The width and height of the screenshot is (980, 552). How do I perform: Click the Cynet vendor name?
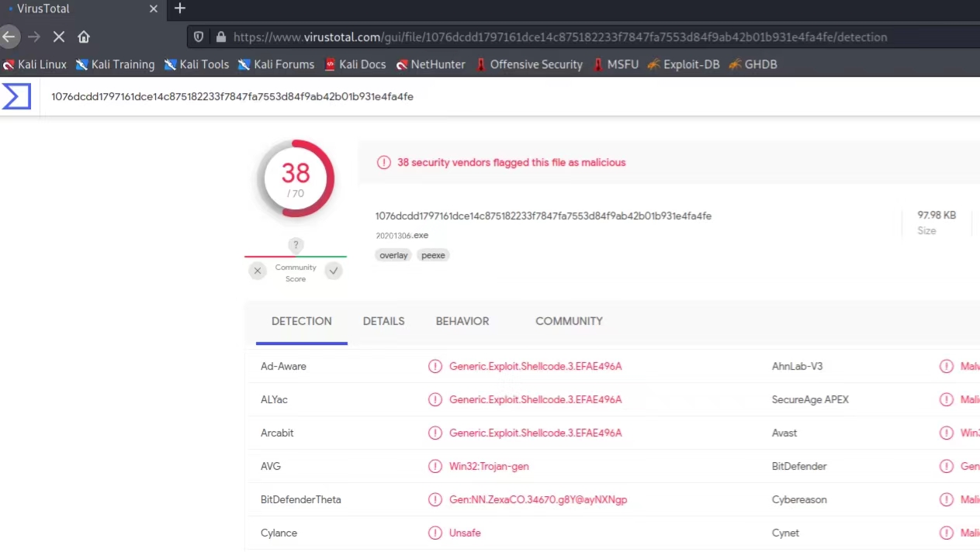[x=785, y=533]
